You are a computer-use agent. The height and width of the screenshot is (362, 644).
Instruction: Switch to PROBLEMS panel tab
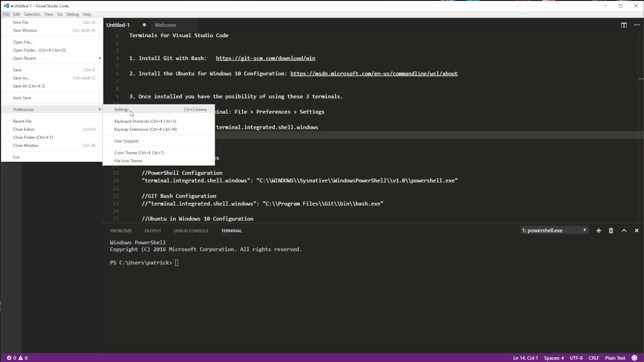[x=121, y=231]
